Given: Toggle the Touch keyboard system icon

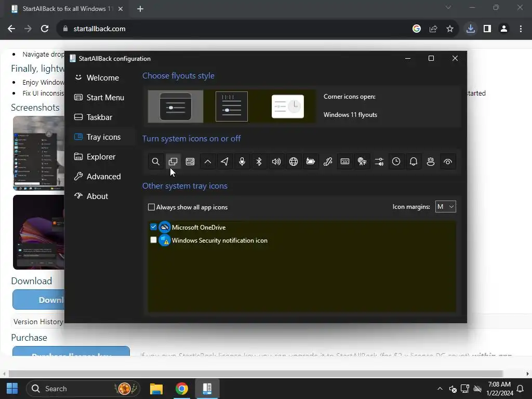Looking at the screenshot, I should coord(345,162).
